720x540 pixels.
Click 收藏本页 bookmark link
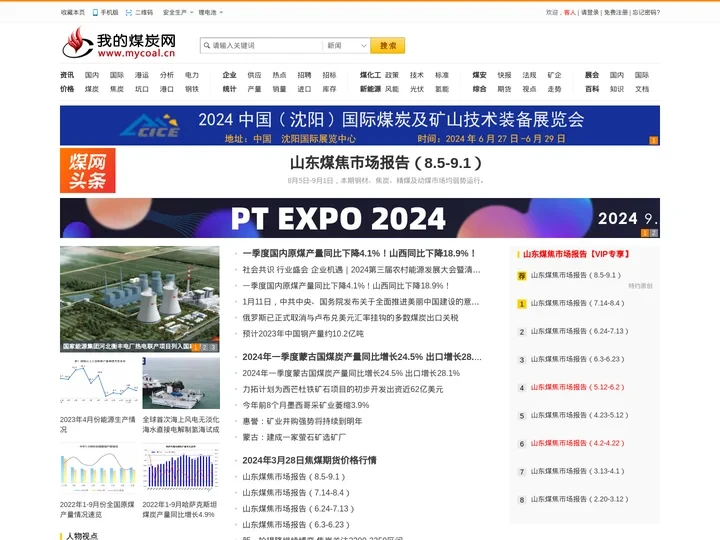tap(73, 12)
